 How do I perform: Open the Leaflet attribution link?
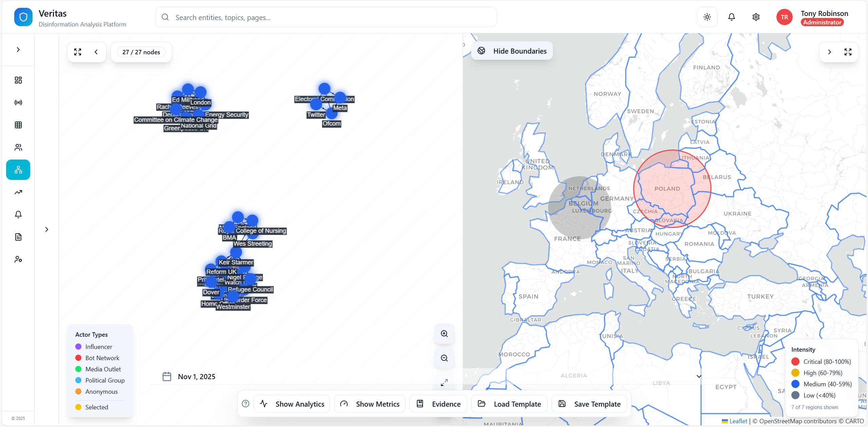[738, 421]
